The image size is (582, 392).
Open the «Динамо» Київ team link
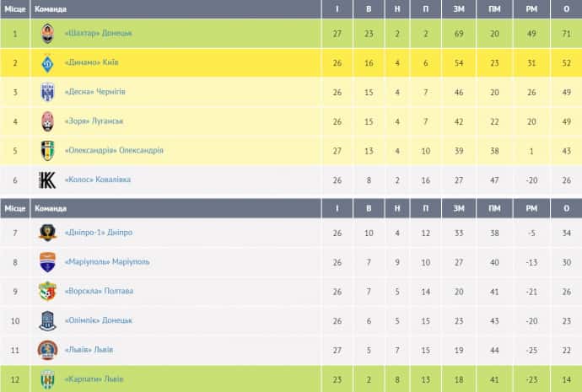pyautogui.click(x=91, y=62)
